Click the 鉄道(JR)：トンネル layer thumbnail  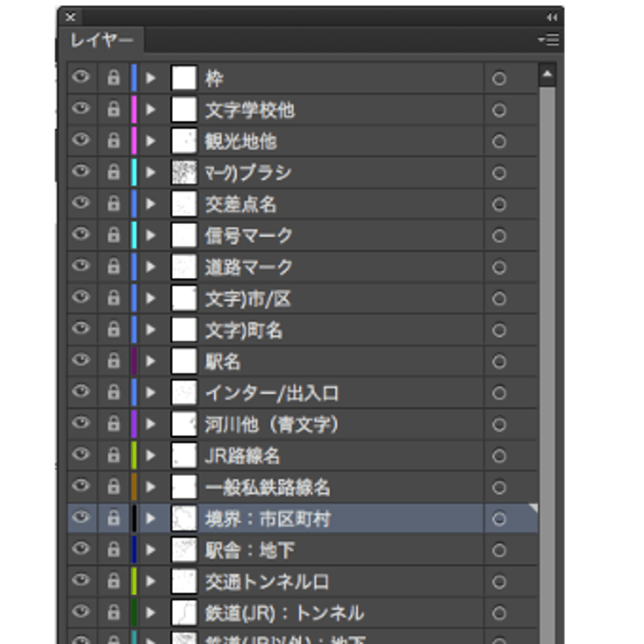click(184, 612)
